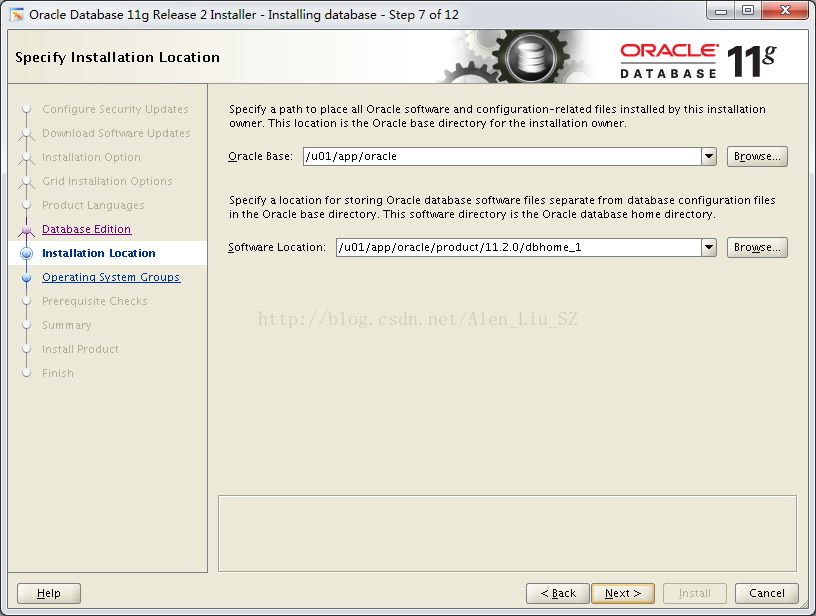Image resolution: width=816 pixels, height=616 pixels.
Task: Select the Installation Location step in sidebar
Action: (99, 253)
